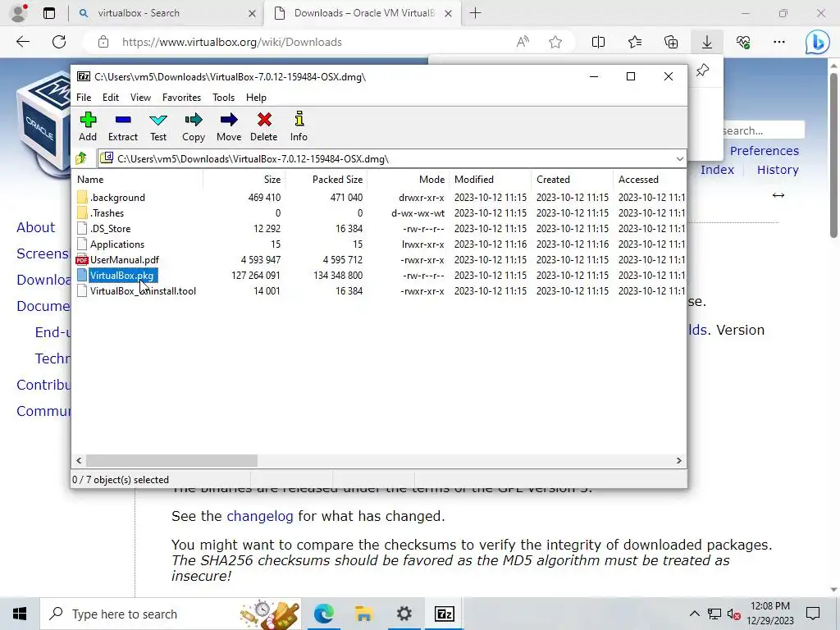Sort by the Modified column header

491,180
